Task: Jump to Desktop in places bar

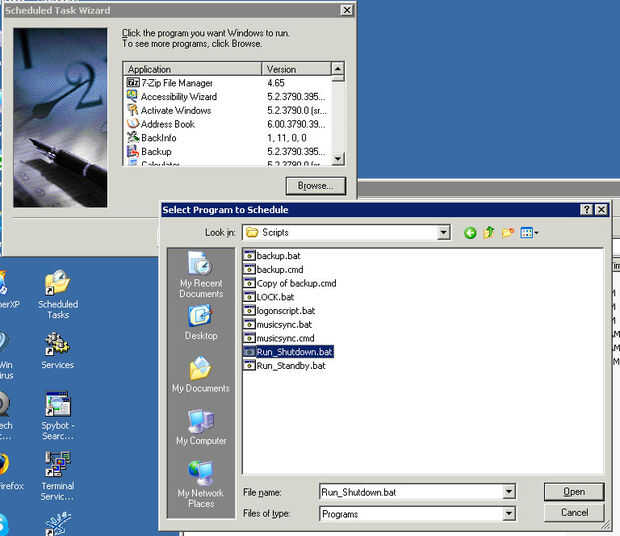Action: click(201, 322)
